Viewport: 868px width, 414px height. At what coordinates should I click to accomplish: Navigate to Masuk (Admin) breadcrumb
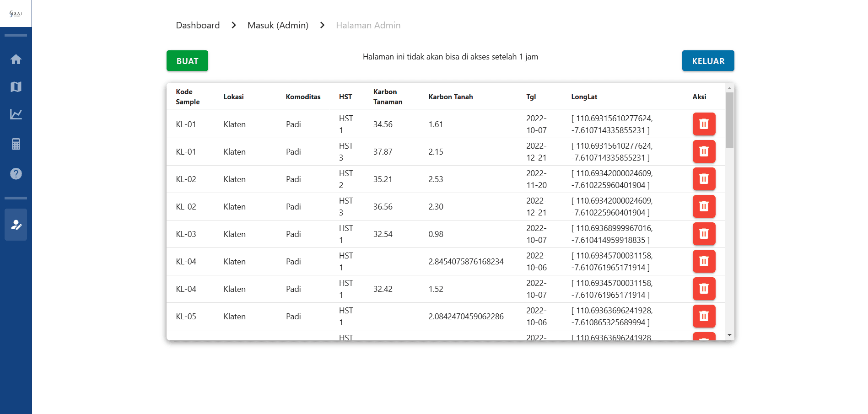pyautogui.click(x=278, y=25)
